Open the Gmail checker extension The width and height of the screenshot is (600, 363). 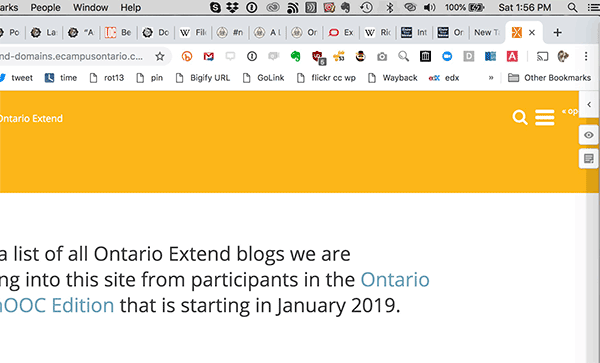tap(209, 57)
